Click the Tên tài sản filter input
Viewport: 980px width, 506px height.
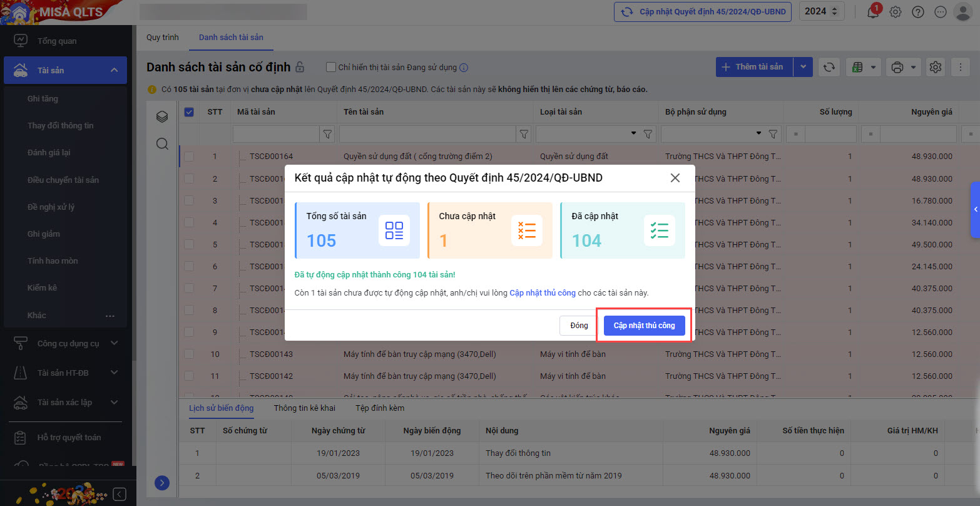pyautogui.click(x=428, y=134)
